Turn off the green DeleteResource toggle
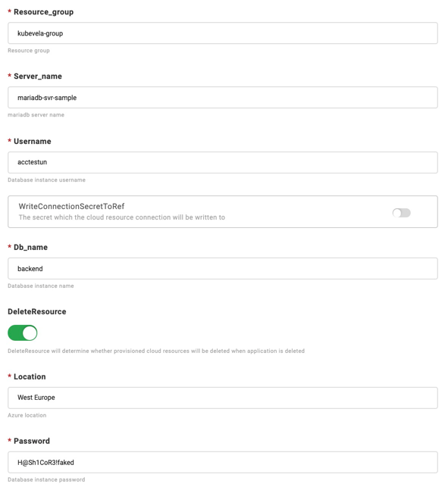Screen dimensions: 448x487 click(x=23, y=333)
